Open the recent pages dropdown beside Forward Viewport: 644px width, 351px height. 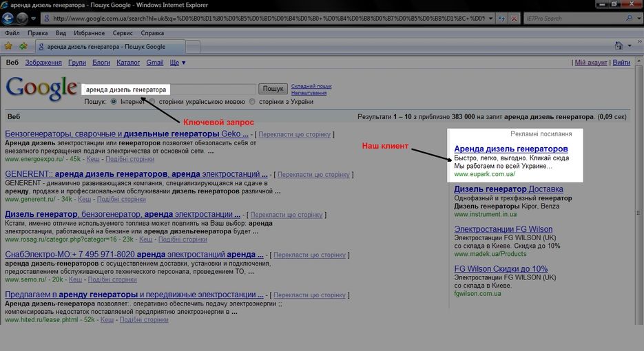[34, 19]
